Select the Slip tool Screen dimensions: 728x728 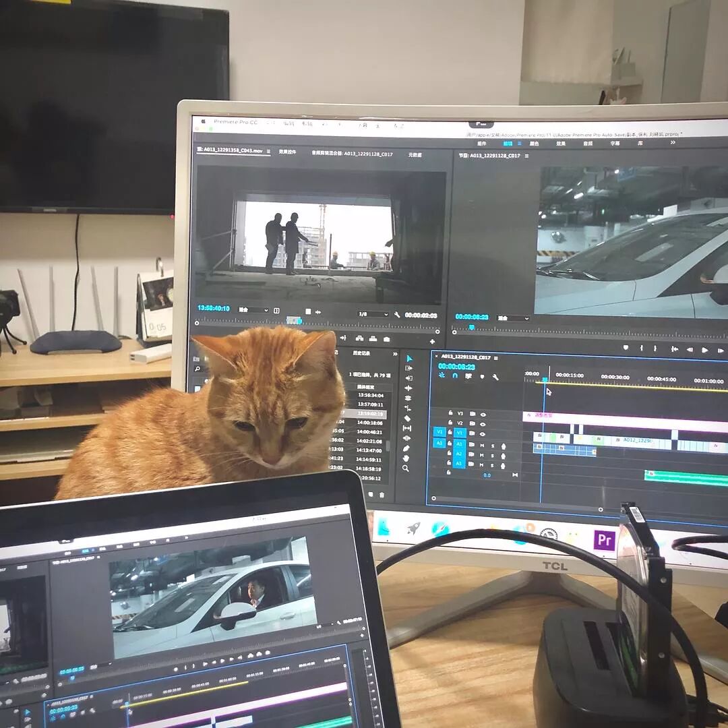pyautogui.click(x=406, y=428)
